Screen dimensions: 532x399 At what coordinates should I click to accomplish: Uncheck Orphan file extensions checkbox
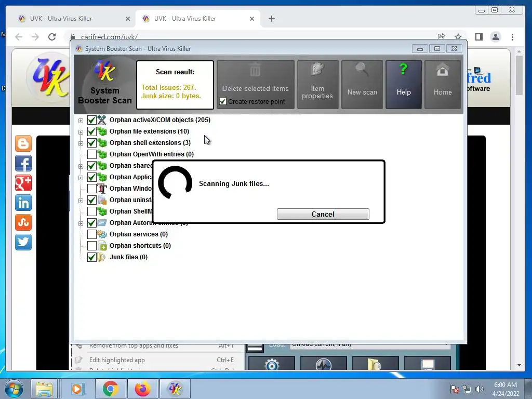(91, 131)
